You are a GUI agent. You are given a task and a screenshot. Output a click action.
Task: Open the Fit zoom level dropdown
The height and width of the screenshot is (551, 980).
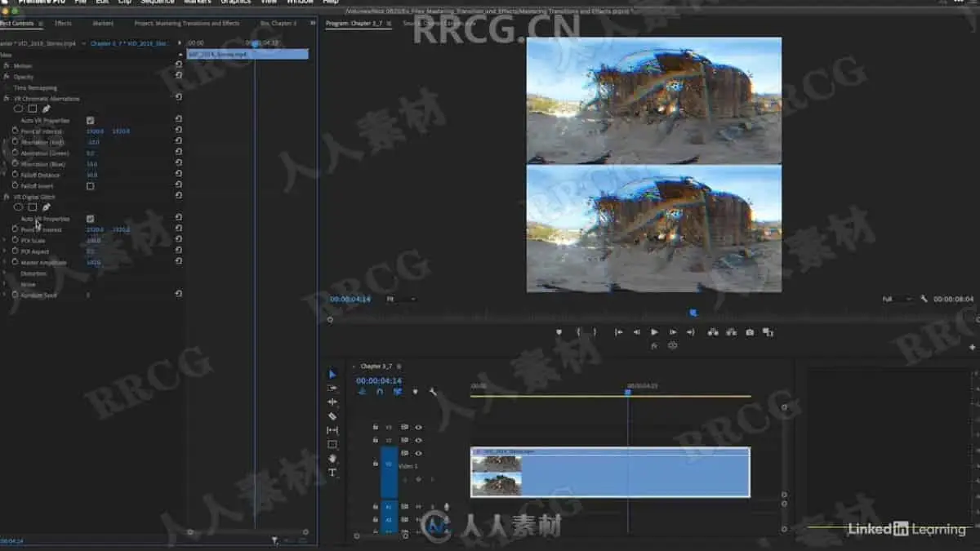pos(400,300)
